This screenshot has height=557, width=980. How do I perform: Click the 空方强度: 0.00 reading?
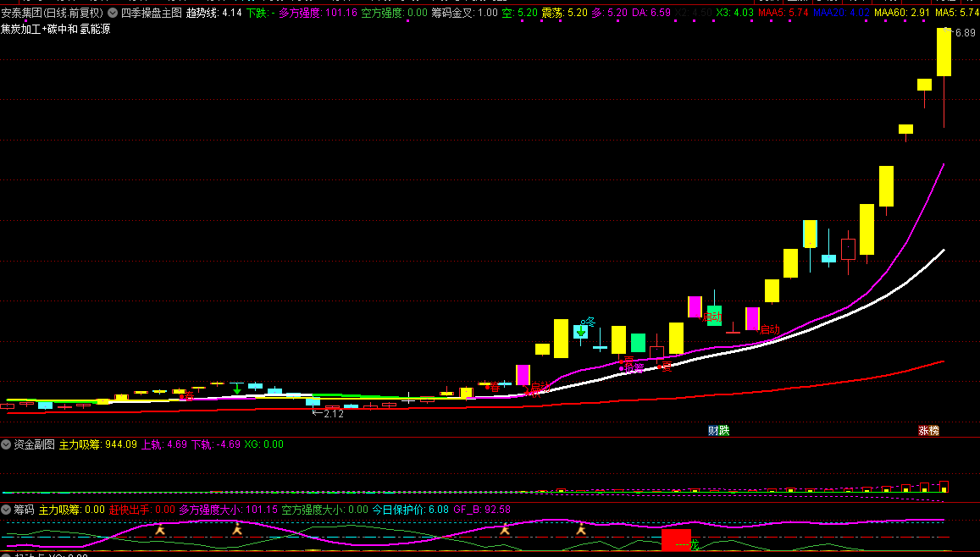[395, 13]
